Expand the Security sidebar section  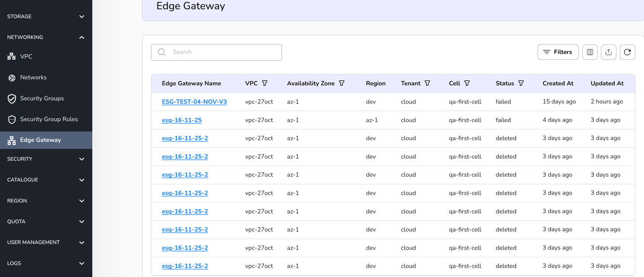[46, 159]
